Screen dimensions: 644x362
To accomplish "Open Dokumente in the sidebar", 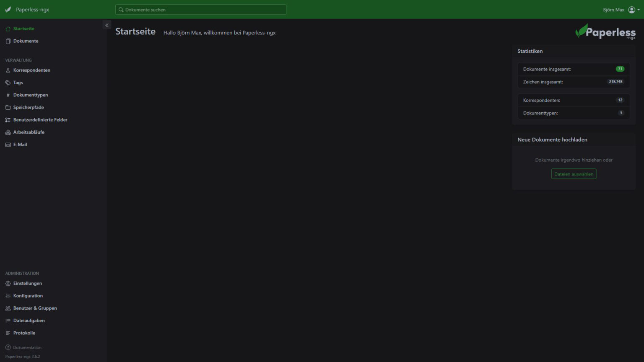I will click(x=26, y=41).
